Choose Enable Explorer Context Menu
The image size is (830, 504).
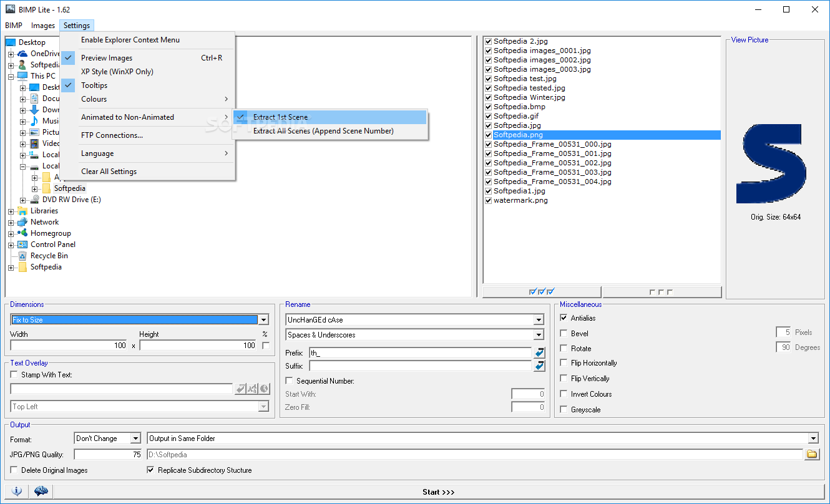coord(147,40)
